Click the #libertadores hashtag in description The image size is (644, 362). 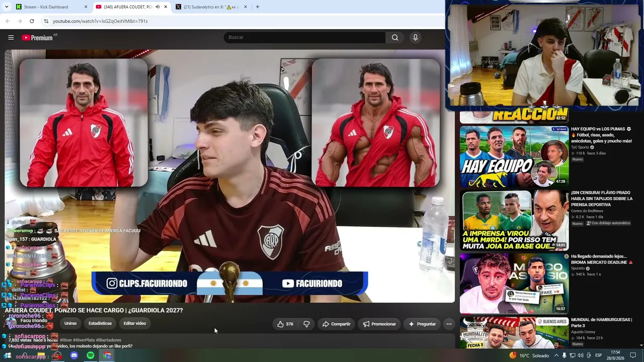coord(109,340)
